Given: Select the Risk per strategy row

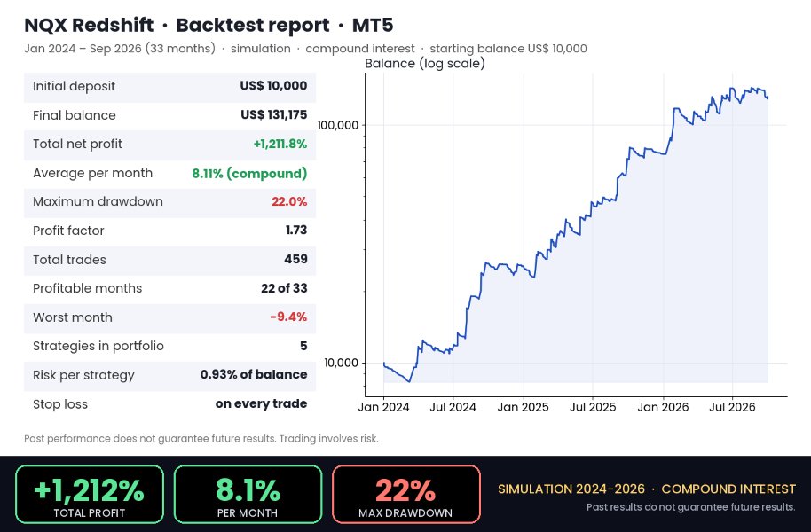Looking at the screenshot, I should [169, 375].
